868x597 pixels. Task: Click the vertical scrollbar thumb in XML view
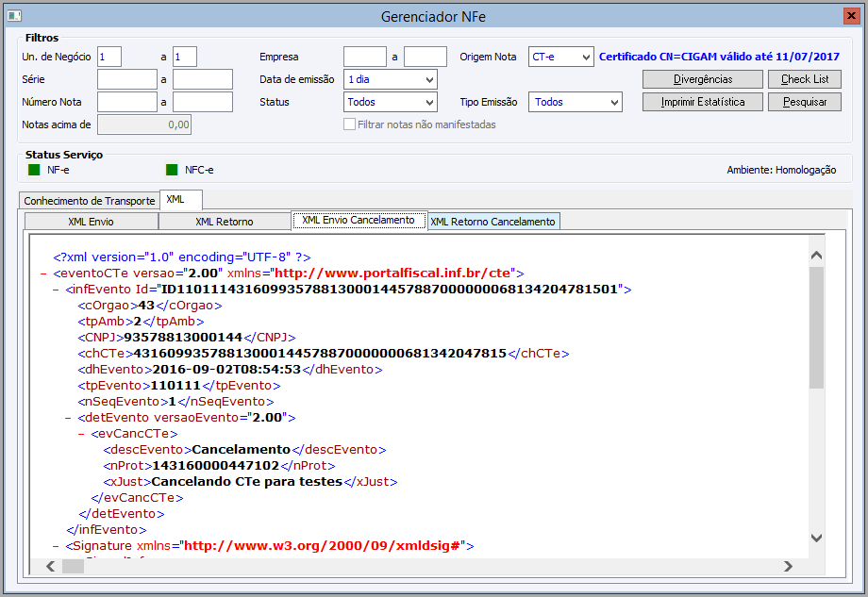816,326
